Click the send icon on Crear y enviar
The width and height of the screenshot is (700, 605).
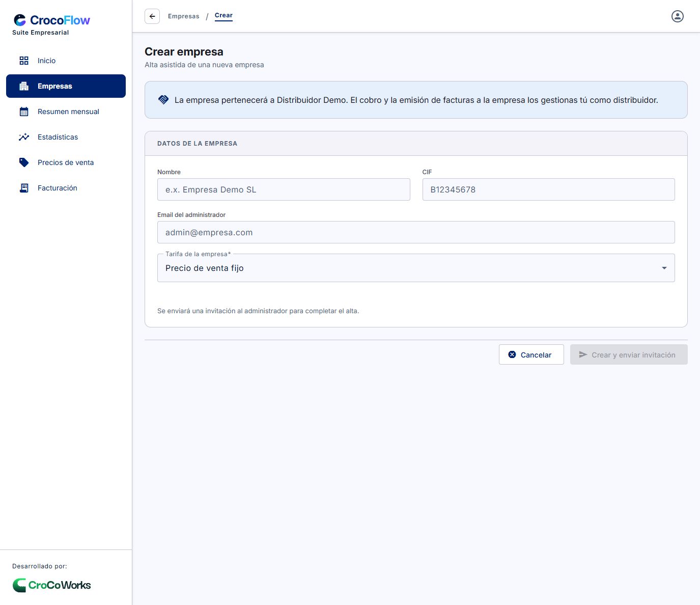point(583,354)
